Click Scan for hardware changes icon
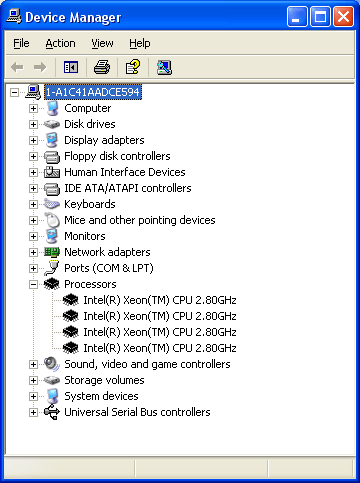This screenshot has width=360, height=483. [164, 67]
